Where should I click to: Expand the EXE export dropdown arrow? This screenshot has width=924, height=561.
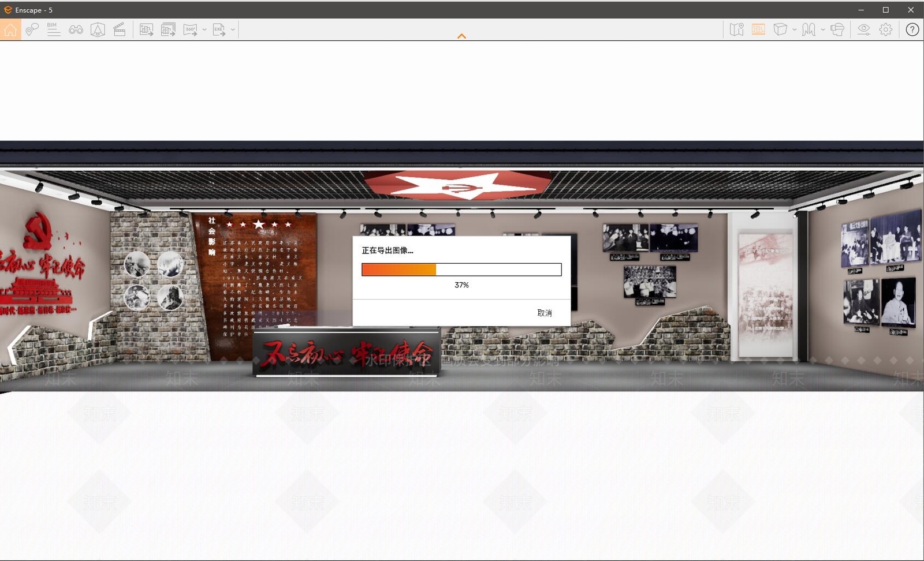coord(233,29)
